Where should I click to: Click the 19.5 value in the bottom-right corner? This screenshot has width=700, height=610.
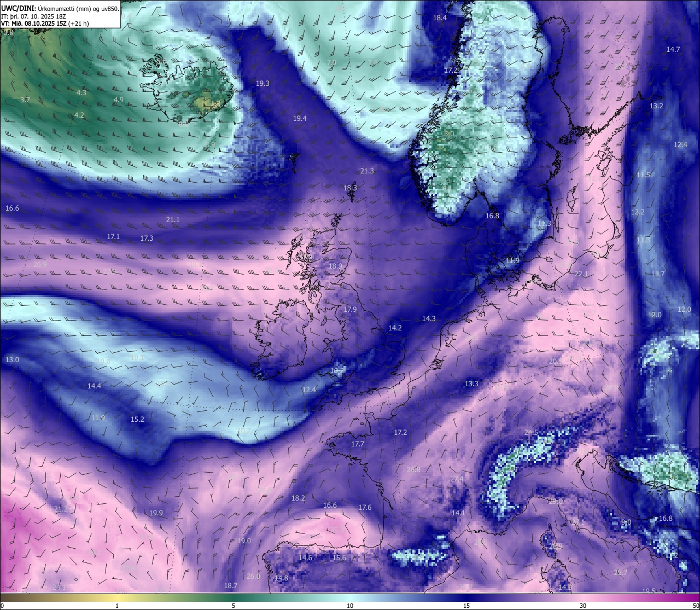(x=649, y=591)
